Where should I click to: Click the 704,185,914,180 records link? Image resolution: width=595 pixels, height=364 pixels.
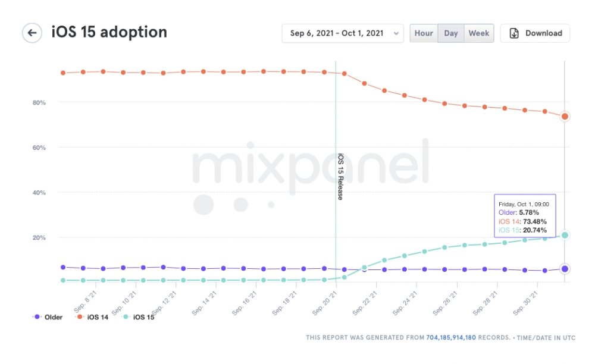468,338
